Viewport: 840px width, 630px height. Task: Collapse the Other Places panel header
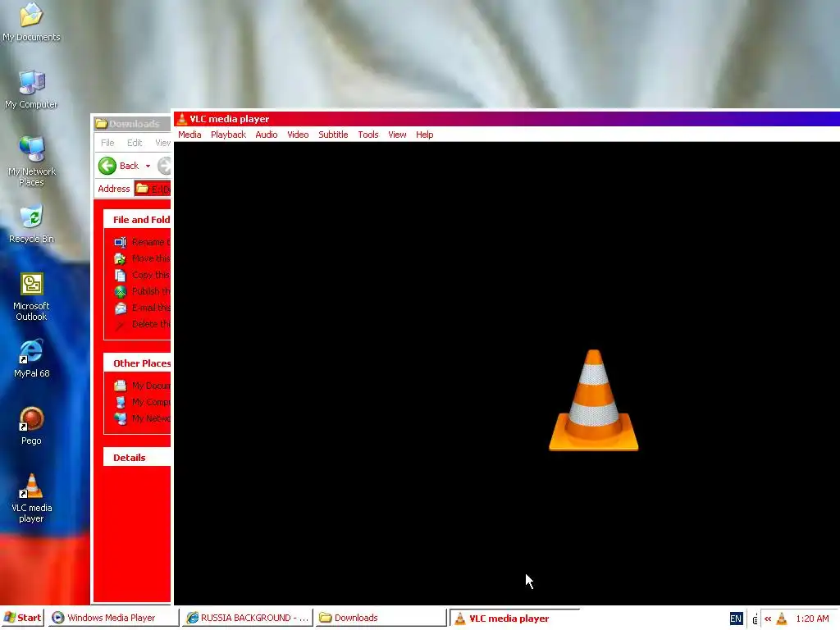137,363
